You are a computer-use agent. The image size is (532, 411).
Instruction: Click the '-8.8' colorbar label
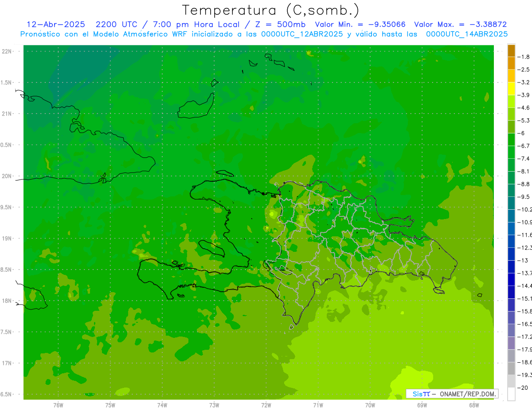(x=524, y=184)
